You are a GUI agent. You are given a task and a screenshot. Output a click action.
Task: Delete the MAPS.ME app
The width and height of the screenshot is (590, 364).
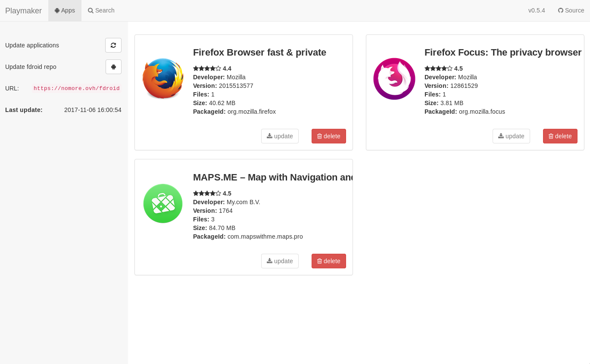[328, 261]
